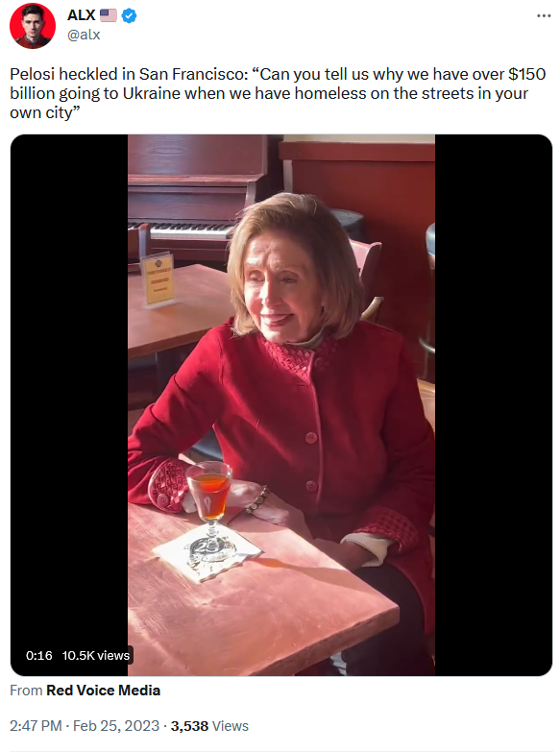Image resolution: width=560 pixels, height=752 pixels.
Task: Click the 0:16 video duration label
Action: (x=38, y=655)
